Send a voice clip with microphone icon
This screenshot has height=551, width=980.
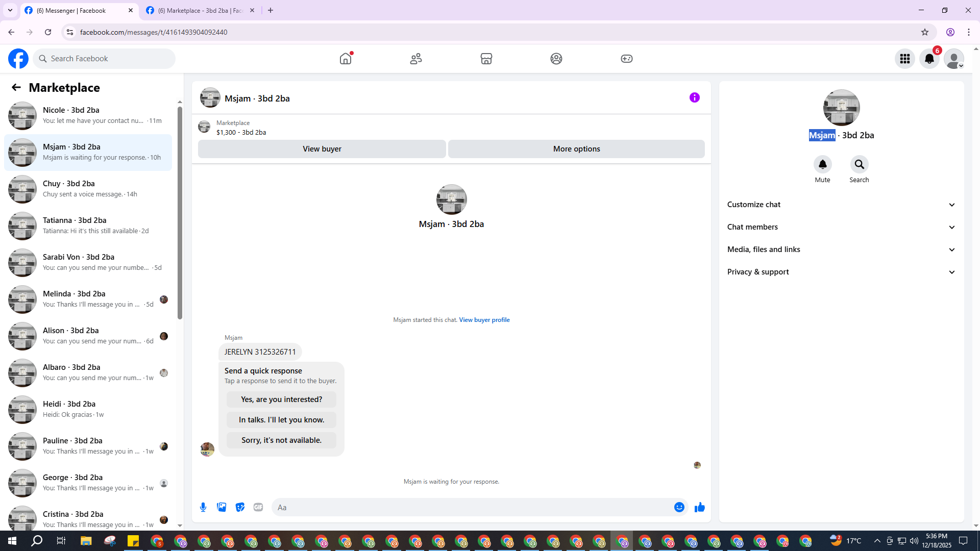[x=203, y=507]
